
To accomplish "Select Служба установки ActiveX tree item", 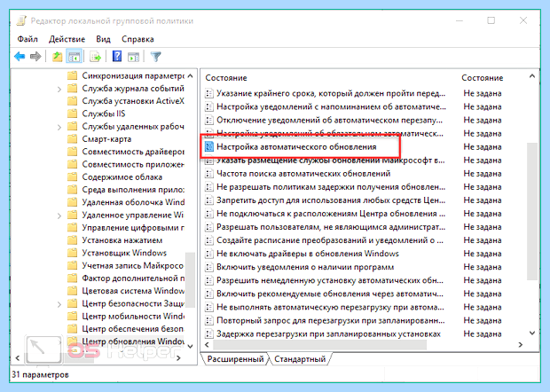I will [x=133, y=101].
